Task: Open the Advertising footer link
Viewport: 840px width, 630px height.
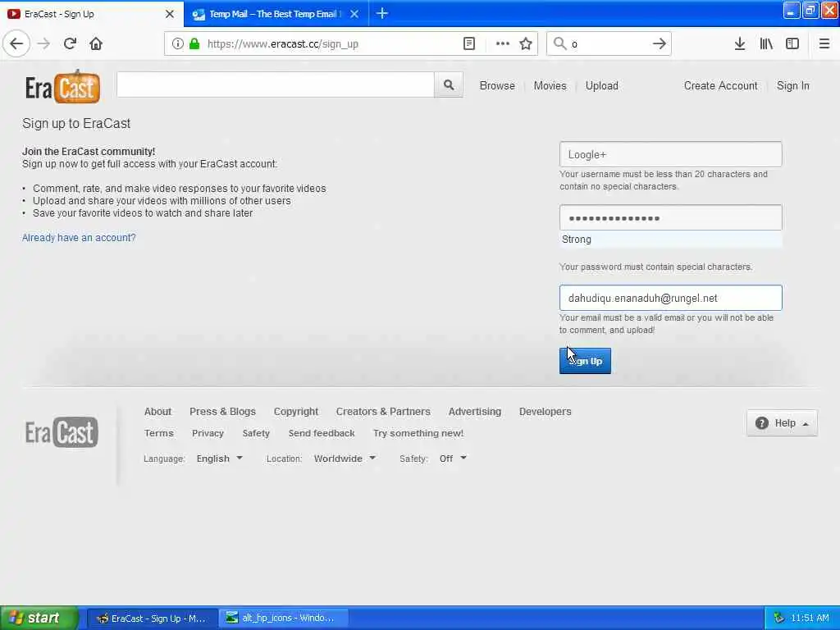Action: point(475,412)
